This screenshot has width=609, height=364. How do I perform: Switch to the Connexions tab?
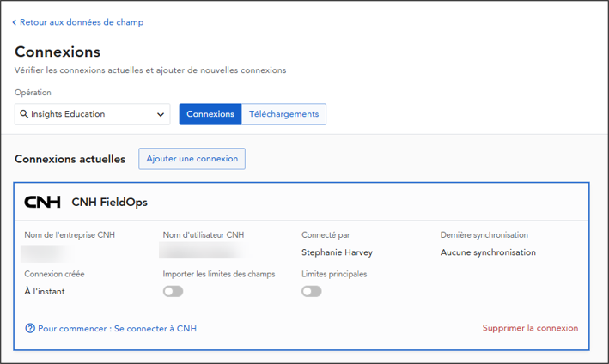click(210, 114)
